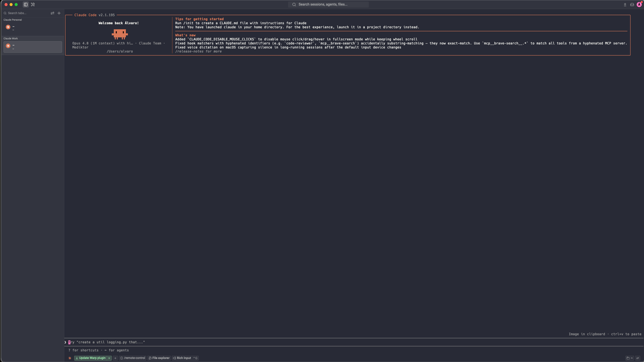Open the pink user avatar menu

tap(639, 4)
